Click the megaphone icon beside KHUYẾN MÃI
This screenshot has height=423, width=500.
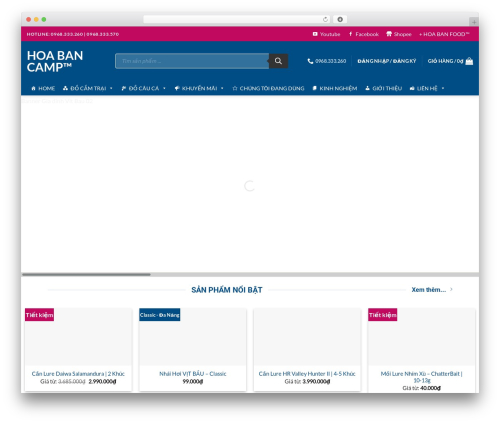point(177,88)
